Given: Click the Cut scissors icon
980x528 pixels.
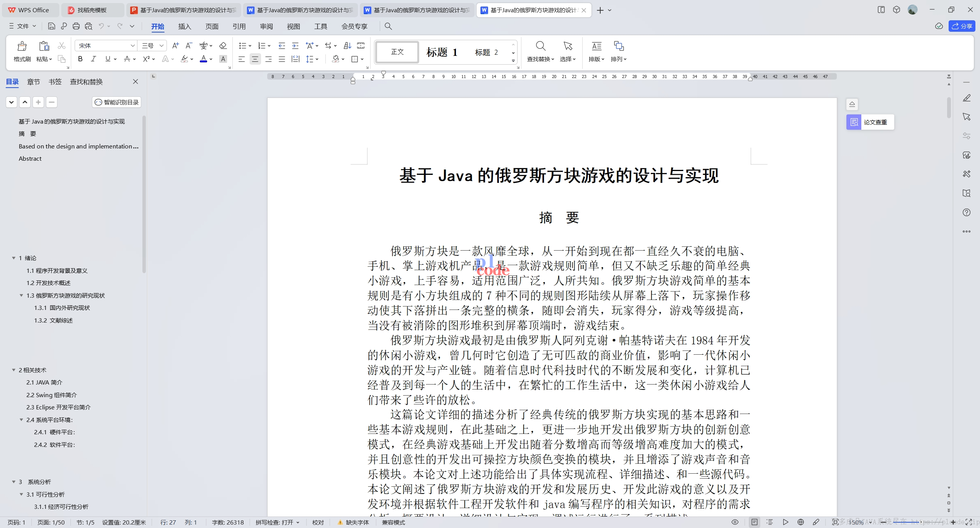Looking at the screenshot, I should point(62,46).
